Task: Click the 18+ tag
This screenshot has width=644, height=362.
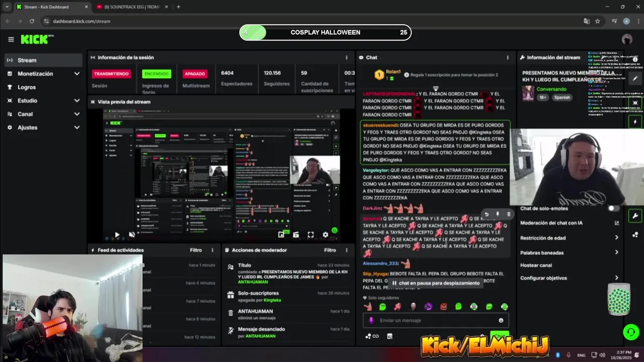Action: click(x=543, y=98)
